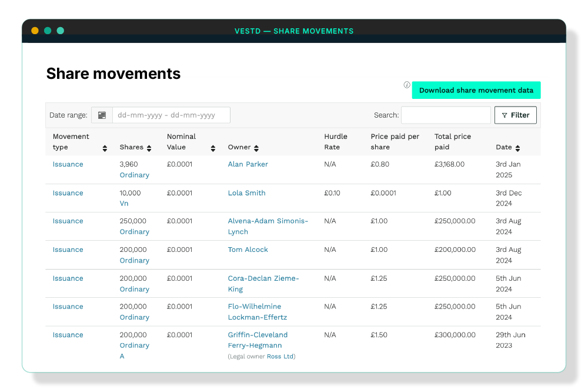Click Ordinary share class in Alan Parker row
This screenshot has height=392, width=588.
coord(134,175)
